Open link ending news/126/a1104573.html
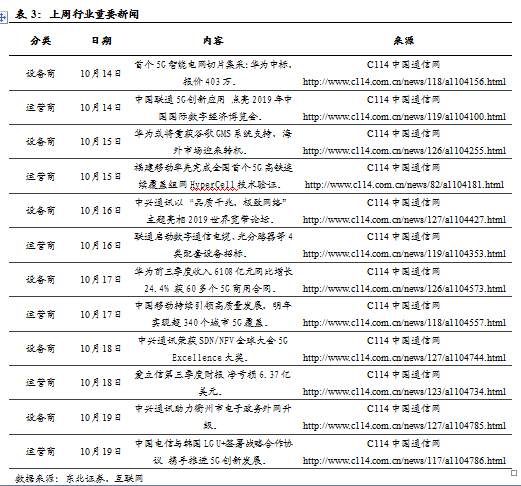Image resolution: width=521 pixels, height=486 pixels. click(404, 289)
